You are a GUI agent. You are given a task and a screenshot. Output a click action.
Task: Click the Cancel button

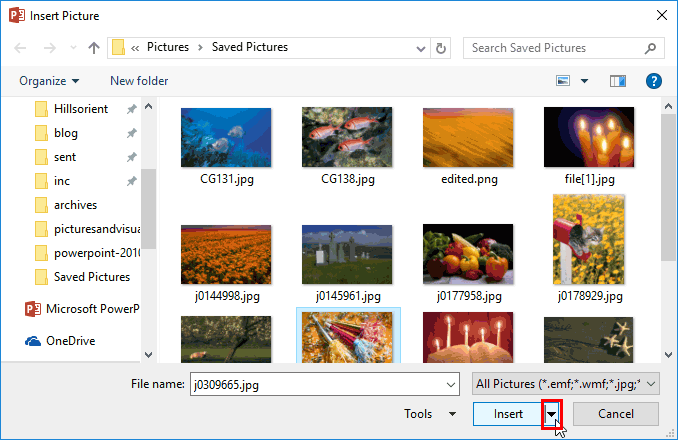point(616,414)
